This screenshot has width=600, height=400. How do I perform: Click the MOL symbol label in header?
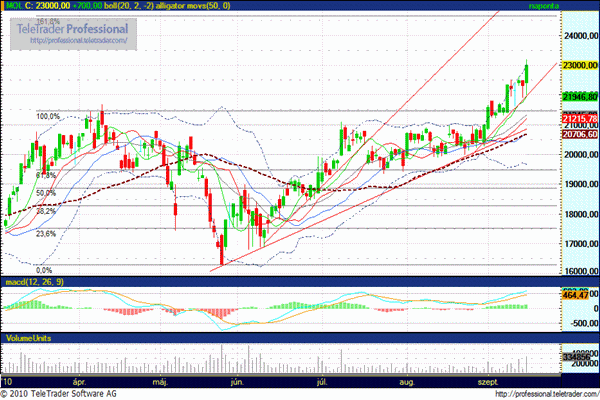point(13,6)
